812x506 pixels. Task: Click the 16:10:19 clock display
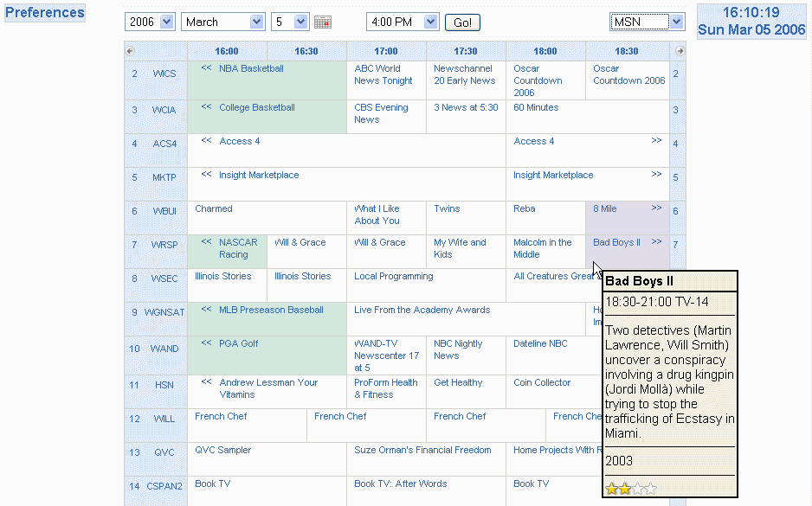(x=751, y=12)
